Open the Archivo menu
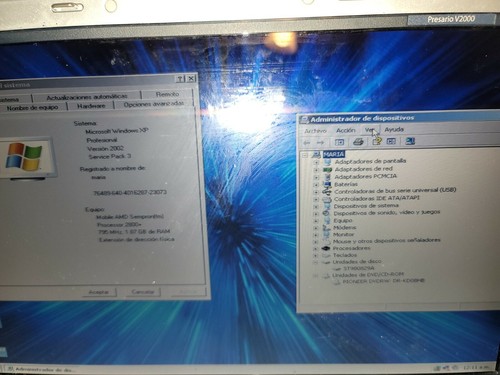 pos(315,131)
